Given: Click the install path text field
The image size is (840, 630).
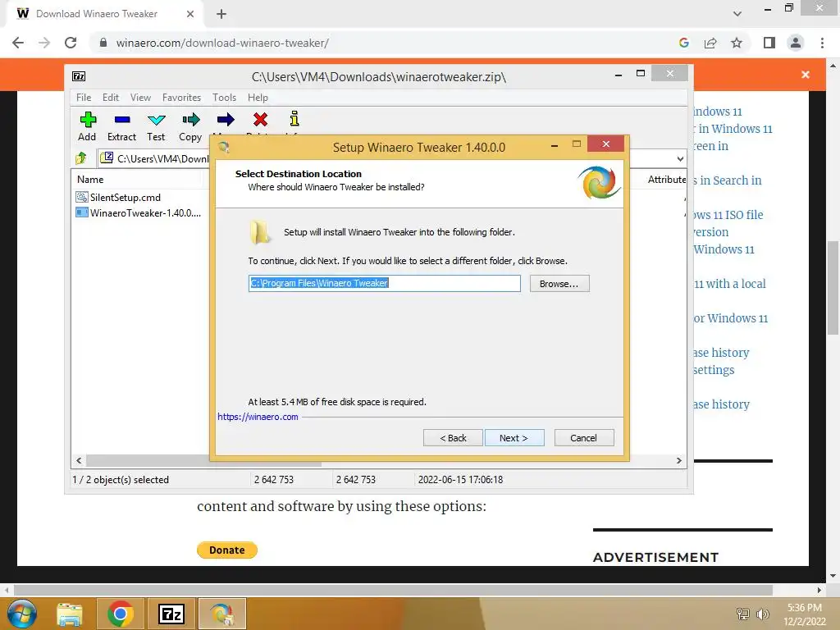Looking at the screenshot, I should pos(385,283).
